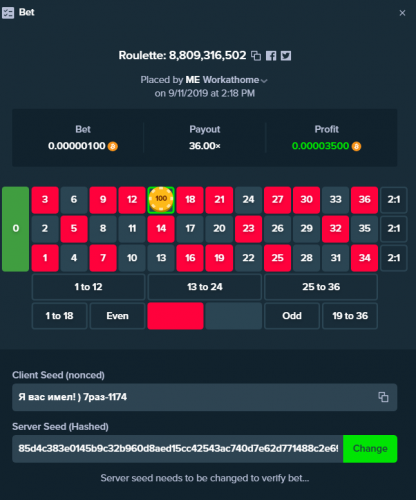Select number 5 on the board

pyautogui.click(x=74, y=229)
